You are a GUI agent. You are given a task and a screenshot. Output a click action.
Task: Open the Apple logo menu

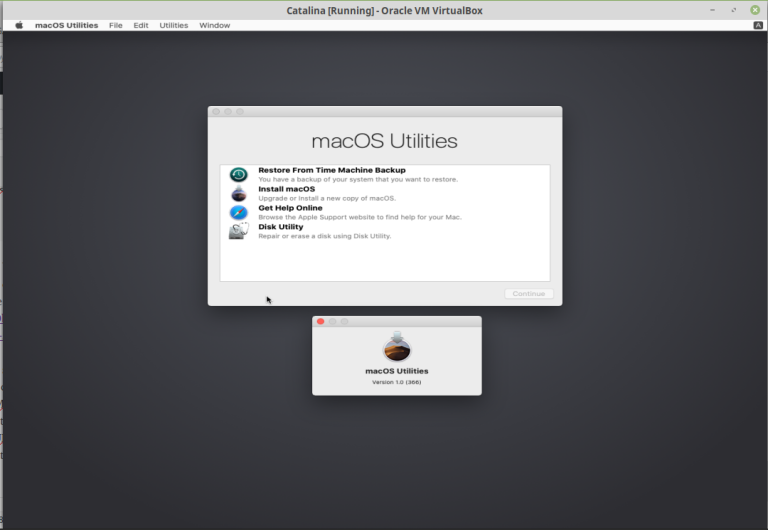(x=19, y=25)
